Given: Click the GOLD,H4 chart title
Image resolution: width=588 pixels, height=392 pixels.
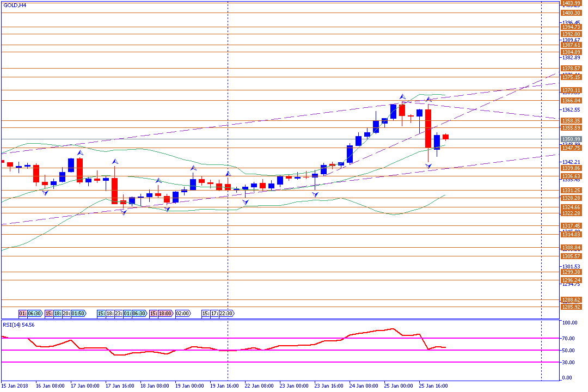Looking at the screenshot, I should click(15, 5).
